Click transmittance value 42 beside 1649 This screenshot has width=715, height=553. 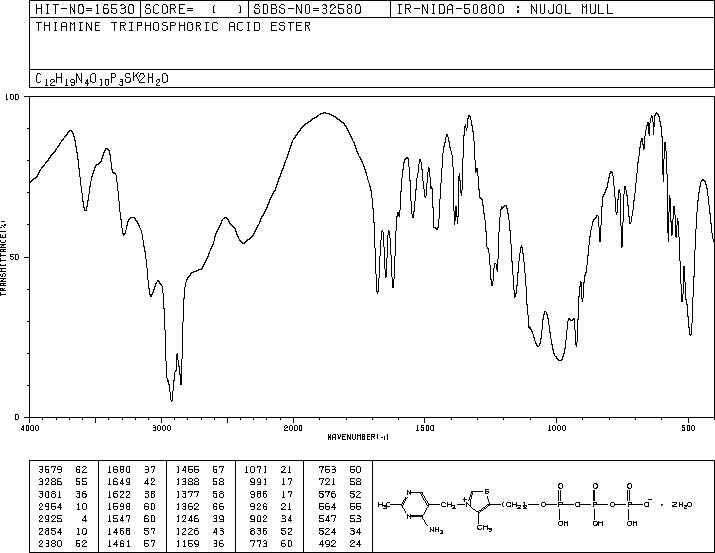point(150,482)
